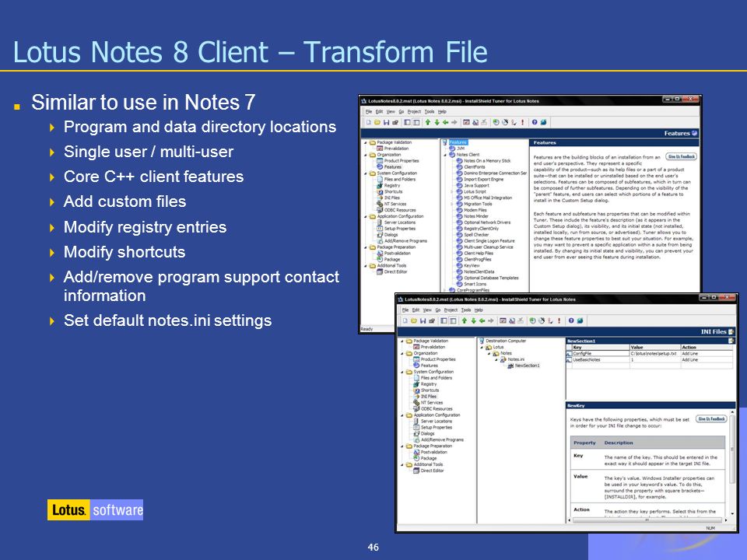Image resolution: width=747 pixels, height=560 pixels.
Task: Click the green up arrow in the front INI Files window toolbar
Action: 464,321
